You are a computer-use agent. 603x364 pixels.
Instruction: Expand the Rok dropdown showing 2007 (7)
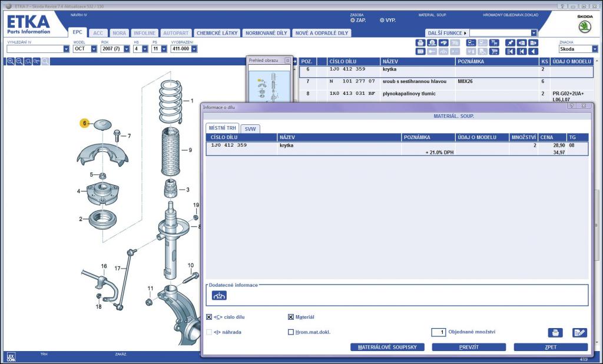click(x=127, y=49)
